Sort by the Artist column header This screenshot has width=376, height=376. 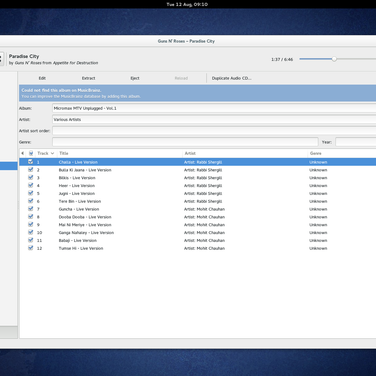[245, 153]
